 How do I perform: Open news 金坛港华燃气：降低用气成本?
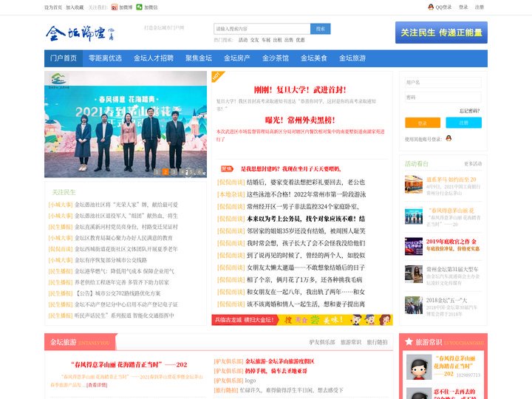(x=124, y=271)
